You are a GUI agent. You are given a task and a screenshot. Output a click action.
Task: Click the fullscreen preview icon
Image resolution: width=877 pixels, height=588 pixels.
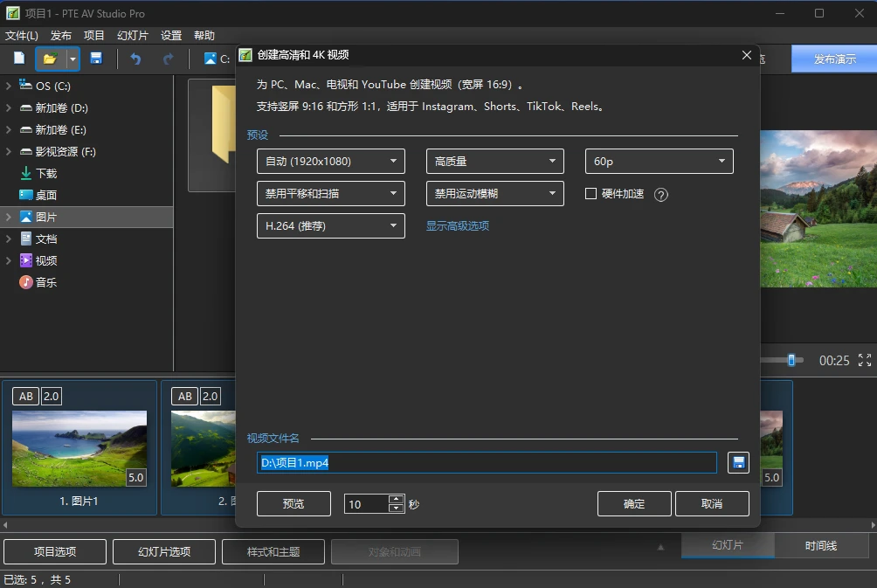pos(864,360)
